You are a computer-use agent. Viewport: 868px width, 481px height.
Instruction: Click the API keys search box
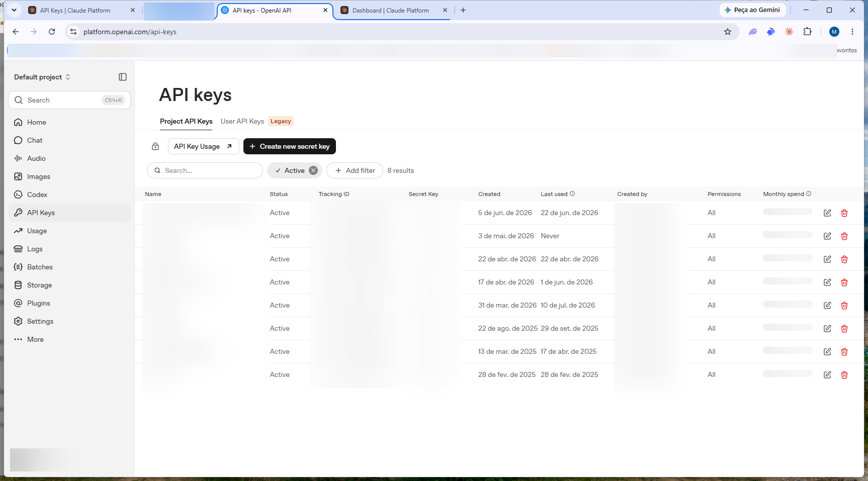[x=205, y=170]
